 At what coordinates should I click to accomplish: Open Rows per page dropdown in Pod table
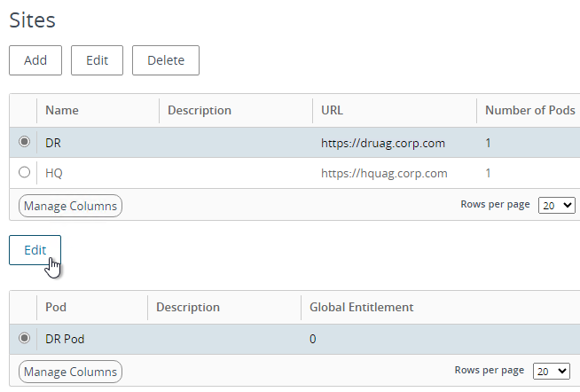pyautogui.click(x=551, y=371)
